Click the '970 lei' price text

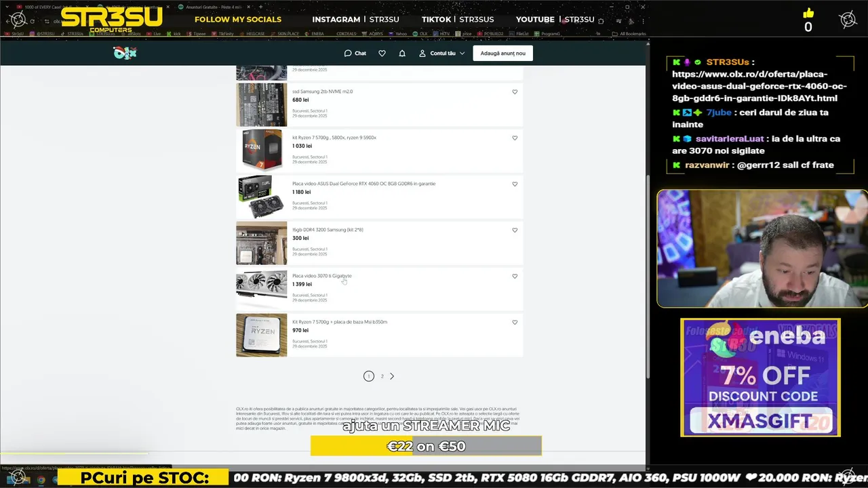pos(300,330)
